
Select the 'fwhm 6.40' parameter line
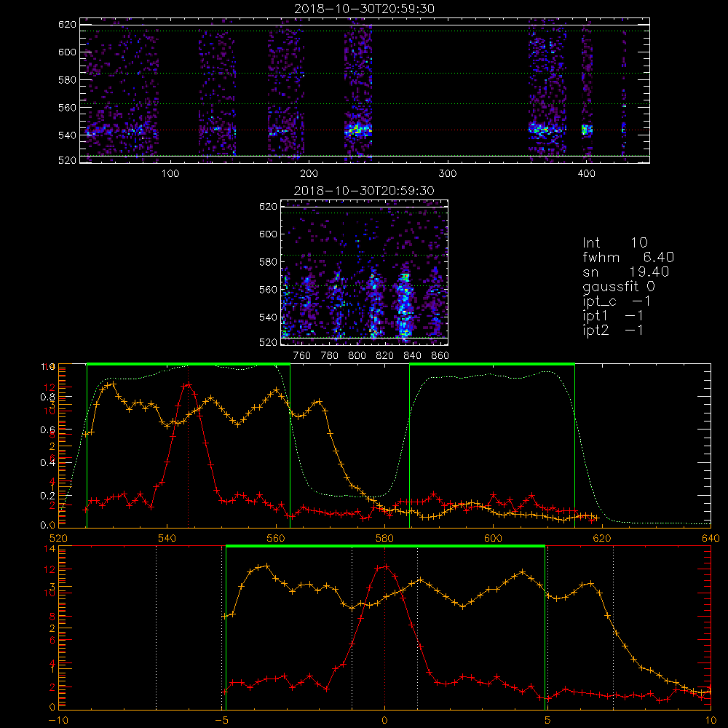click(628, 257)
